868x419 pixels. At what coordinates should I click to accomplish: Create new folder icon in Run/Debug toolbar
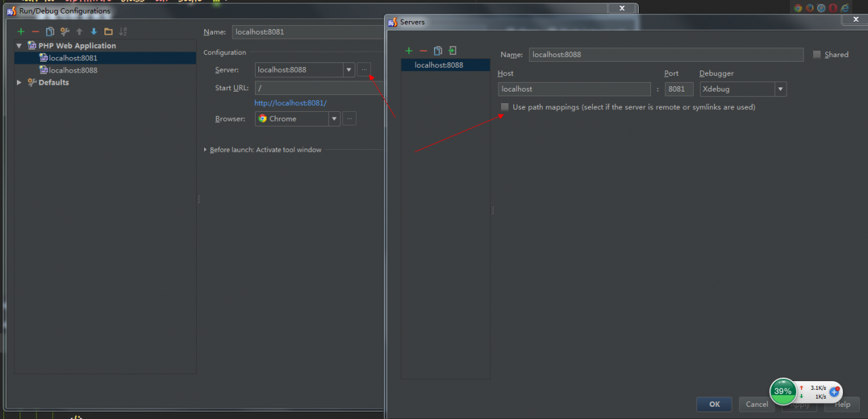[108, 31]
